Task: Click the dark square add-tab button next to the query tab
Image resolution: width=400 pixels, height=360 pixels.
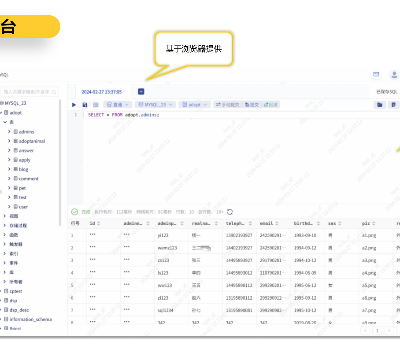Action: point(141,91)
